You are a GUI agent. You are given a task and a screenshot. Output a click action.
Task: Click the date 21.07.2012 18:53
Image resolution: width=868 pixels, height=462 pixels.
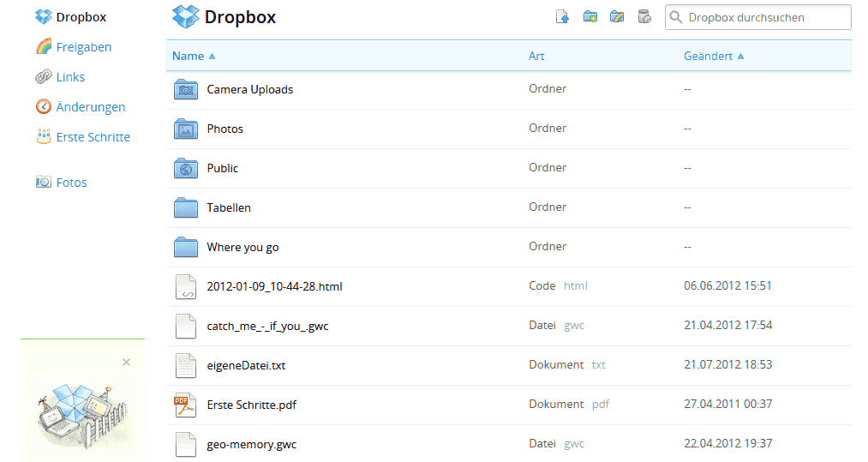click(727, 364)
